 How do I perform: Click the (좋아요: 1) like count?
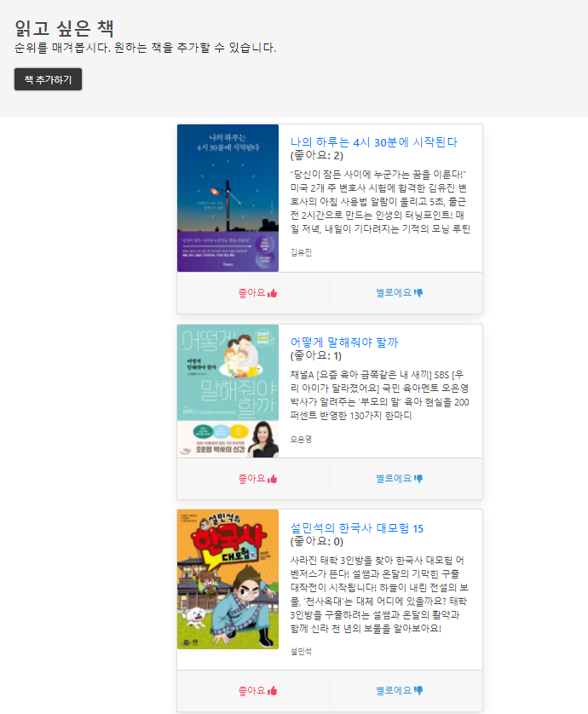(x=315, y=355)
